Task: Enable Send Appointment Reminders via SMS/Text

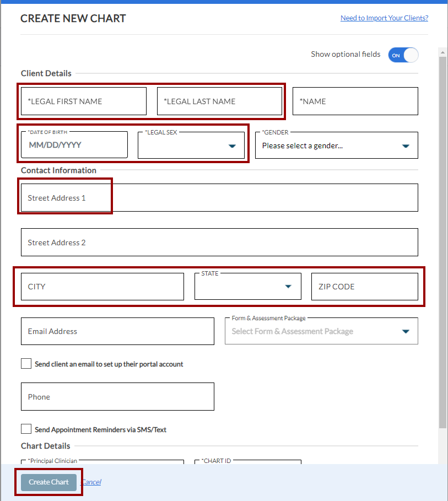Action: 26,429
